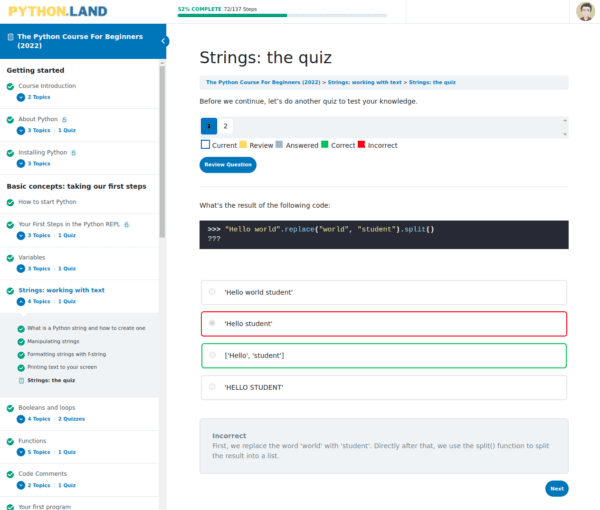Expand Course Introduction topics list
Image resolution: width=600 pixels, height=510 pixels.
tap(21, 97)
